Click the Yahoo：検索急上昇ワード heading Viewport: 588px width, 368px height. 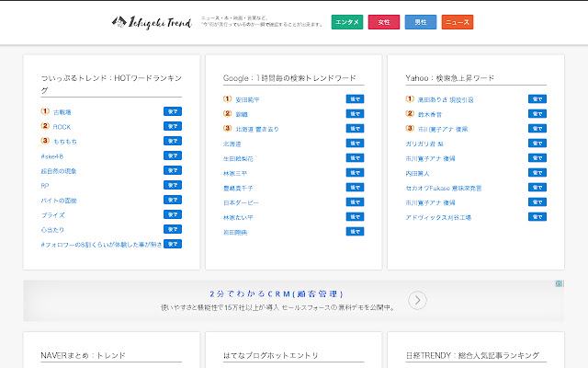[x=450, y=78]
